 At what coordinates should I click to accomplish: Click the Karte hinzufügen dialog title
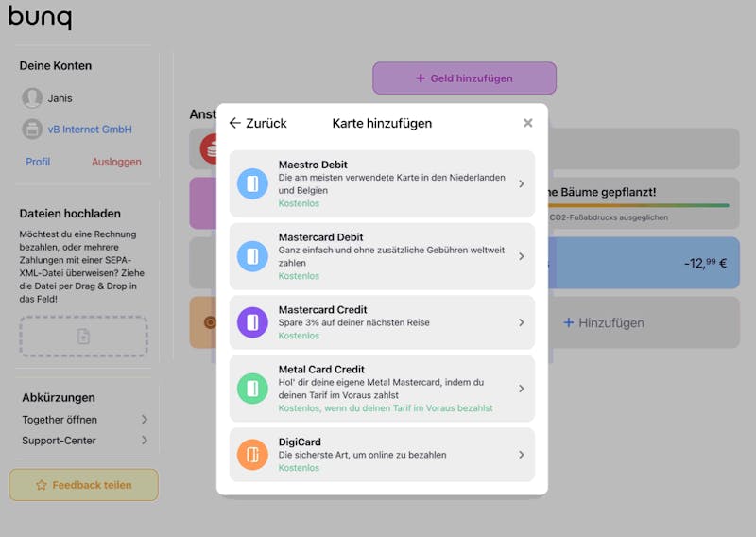coord(382,123)
